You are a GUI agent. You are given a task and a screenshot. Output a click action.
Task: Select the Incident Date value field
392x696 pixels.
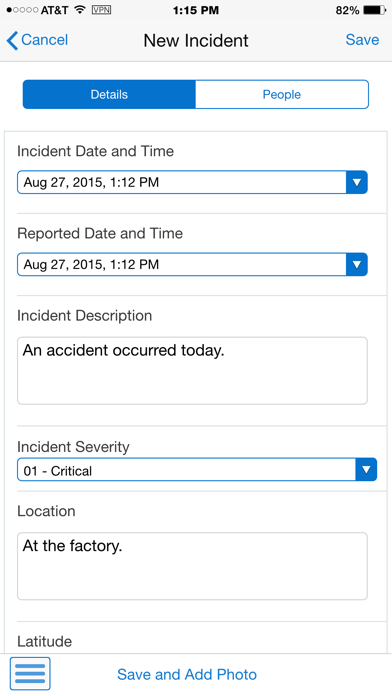click(182, 182)
